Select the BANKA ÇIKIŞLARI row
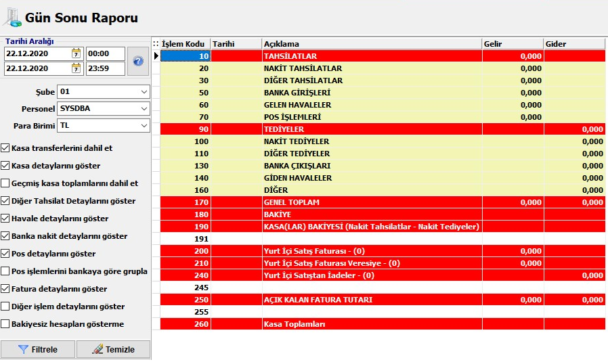608x364 pixels. (x=383, y=166)
